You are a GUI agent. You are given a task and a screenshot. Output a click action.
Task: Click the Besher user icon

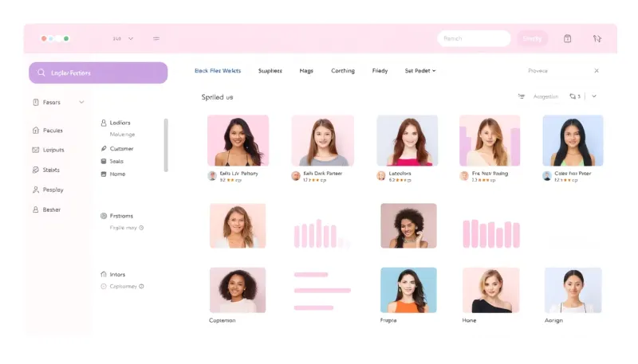pos(36,209)
